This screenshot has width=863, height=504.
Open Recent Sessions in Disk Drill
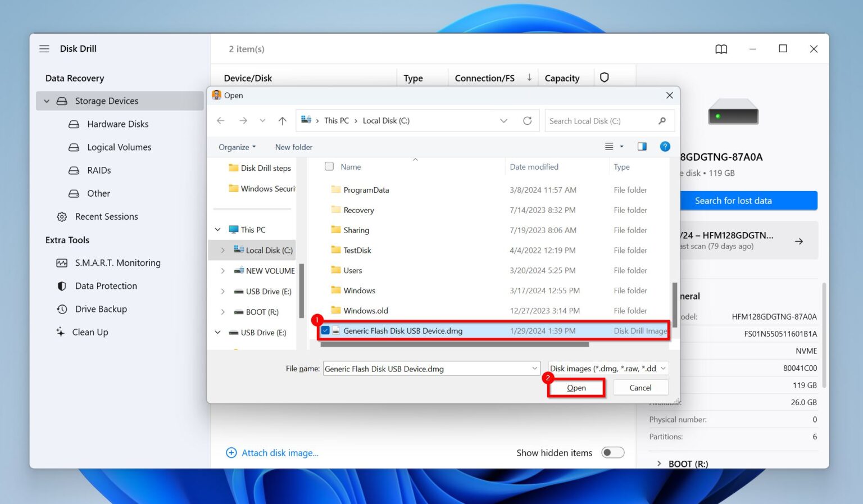tap(106, 216)
